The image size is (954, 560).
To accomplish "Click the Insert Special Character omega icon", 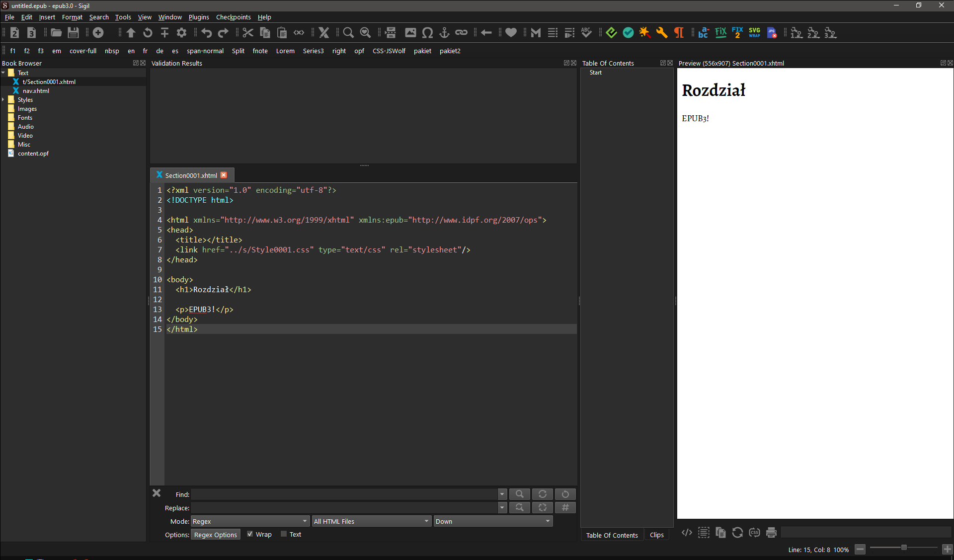I will [427, 33].
